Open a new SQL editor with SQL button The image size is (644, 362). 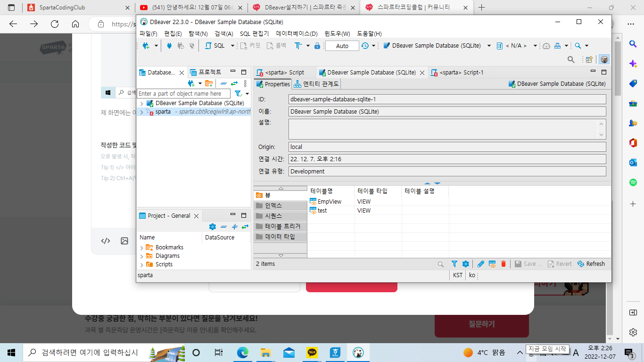pyautogui.click(x=215, y=46)
